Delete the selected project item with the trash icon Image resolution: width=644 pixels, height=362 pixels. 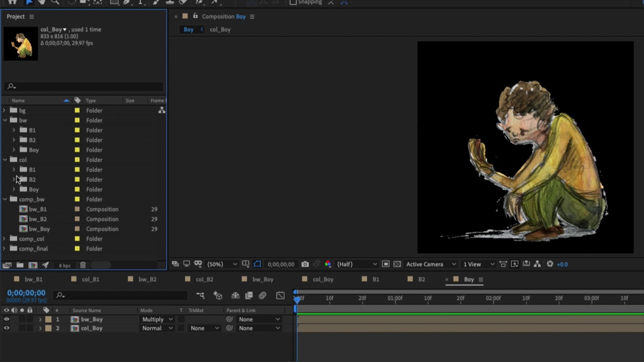coord(83,265)
